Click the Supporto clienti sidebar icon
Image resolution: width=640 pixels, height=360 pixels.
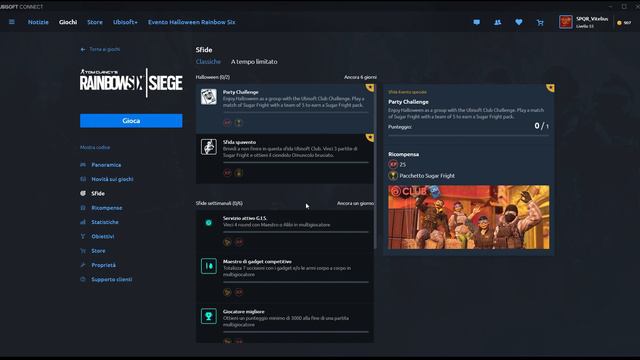[83, 280]
